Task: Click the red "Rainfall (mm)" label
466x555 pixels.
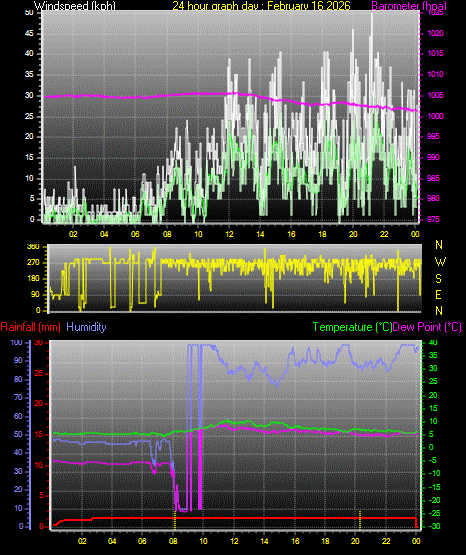Action: 30,327
